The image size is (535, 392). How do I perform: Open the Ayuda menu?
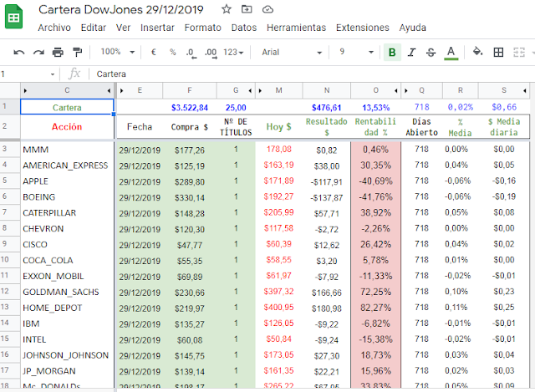click(x=412, y=28)
